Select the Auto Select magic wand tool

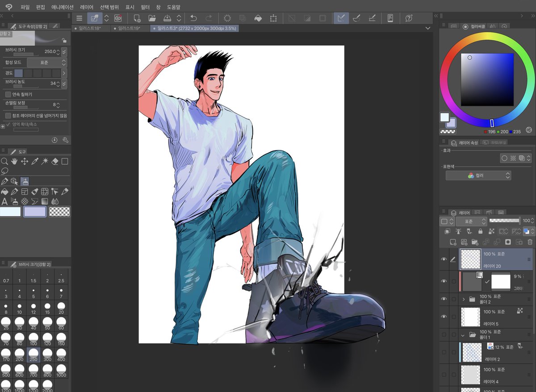tap(45, 161)
